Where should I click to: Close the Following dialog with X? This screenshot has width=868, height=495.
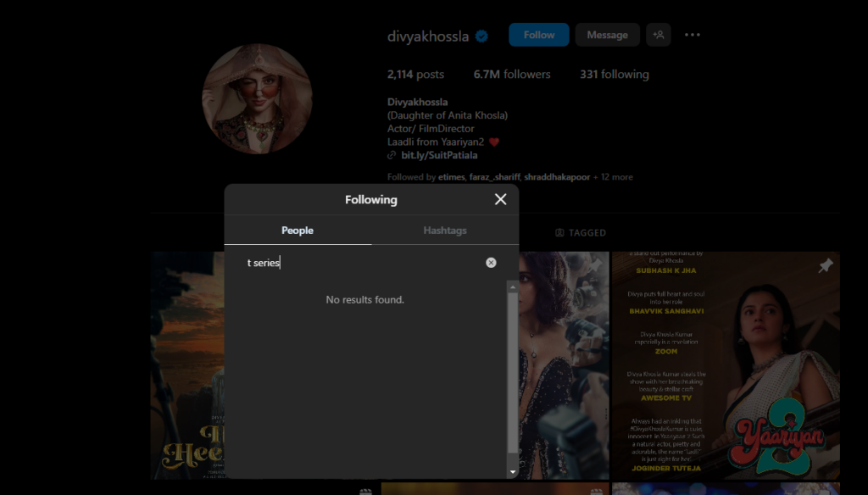tap(500, 199)
